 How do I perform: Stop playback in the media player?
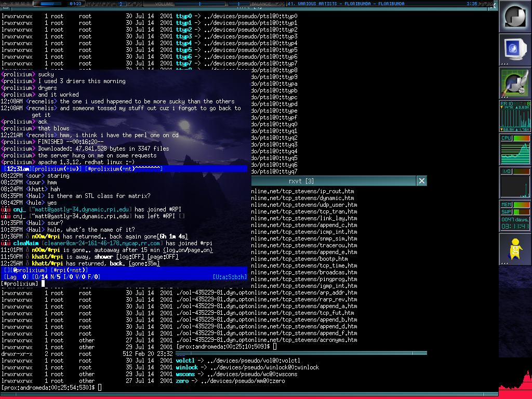pos(104,4)
